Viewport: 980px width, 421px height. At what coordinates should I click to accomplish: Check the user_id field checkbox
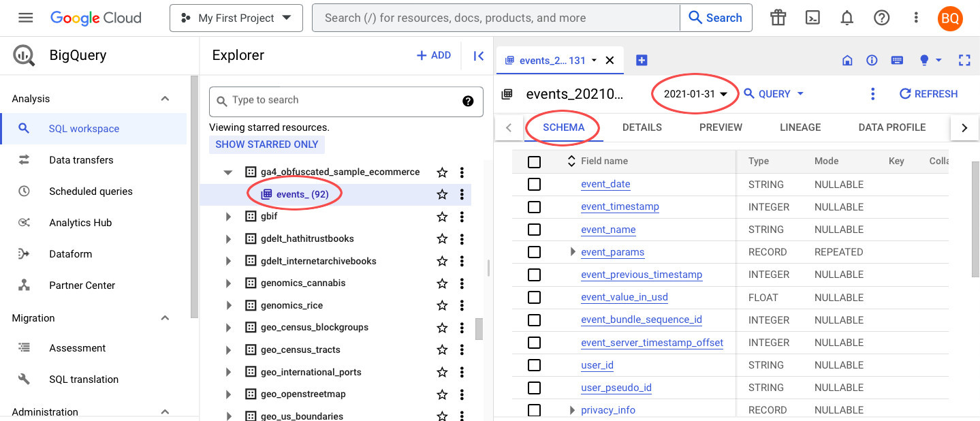pyautogui.click(x=535, y=365)
